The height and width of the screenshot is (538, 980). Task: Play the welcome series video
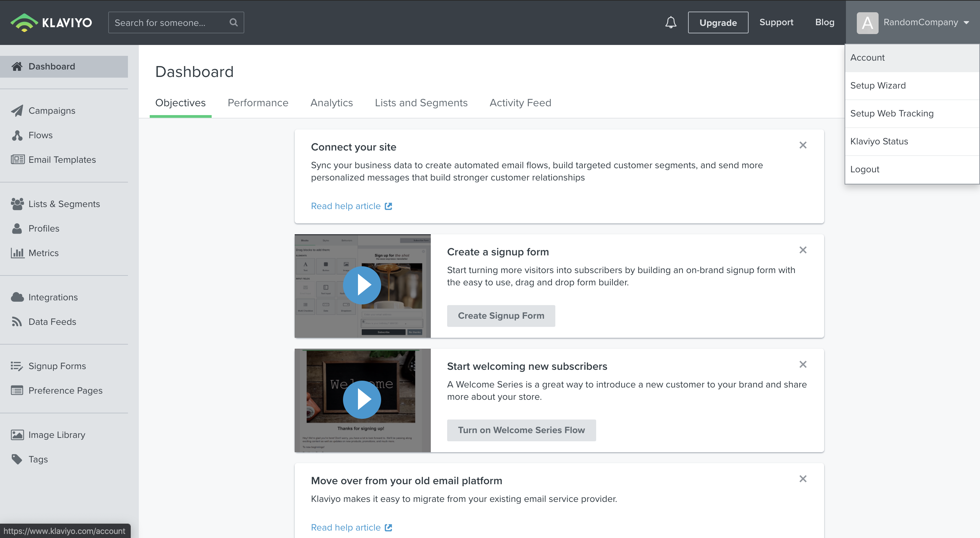coord(362,400)
